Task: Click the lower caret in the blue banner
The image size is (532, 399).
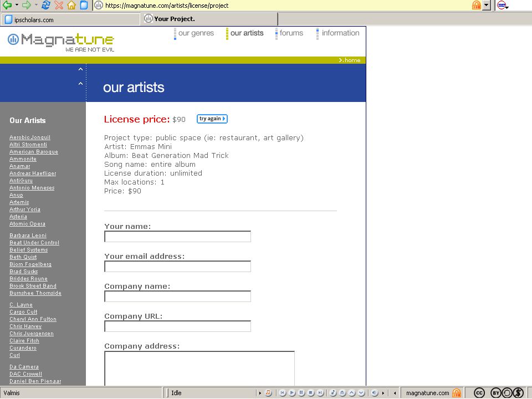Action: pos(80,84)
